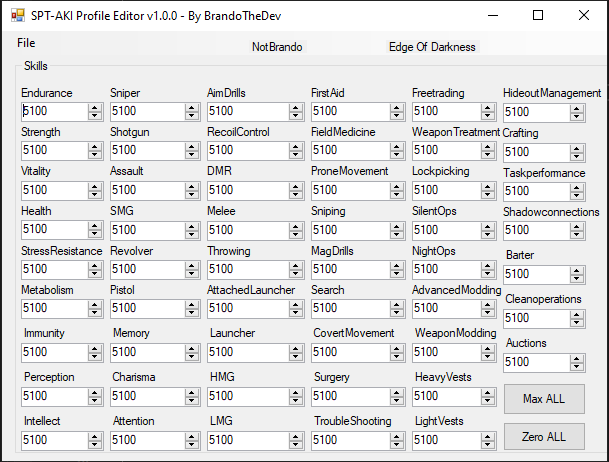Focus the Throwing skill value box
This screenshot has width=609, height=462.
(248, 269)
